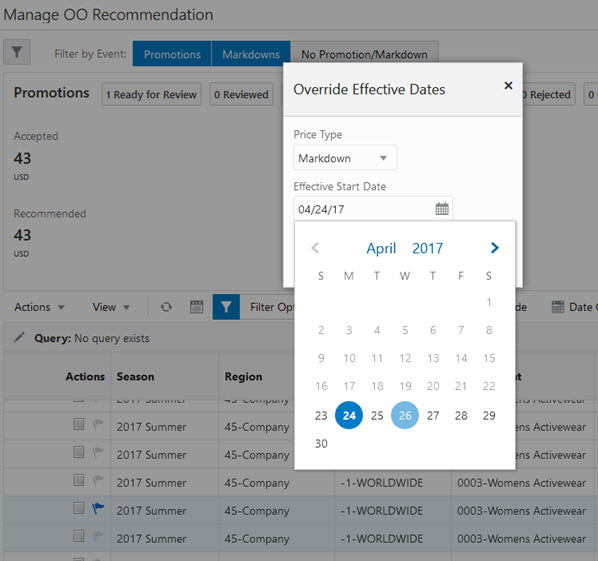Click the blue flag on highlighted row
This screenshot has width=598, height=561.
98,508
